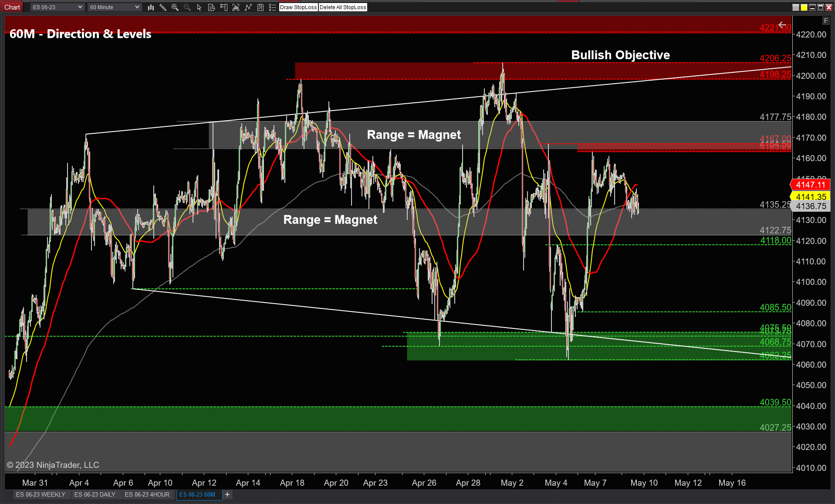835x504 pixels.
Task: Click the return arrow near 4221.00
Action: tap(783, 25)
